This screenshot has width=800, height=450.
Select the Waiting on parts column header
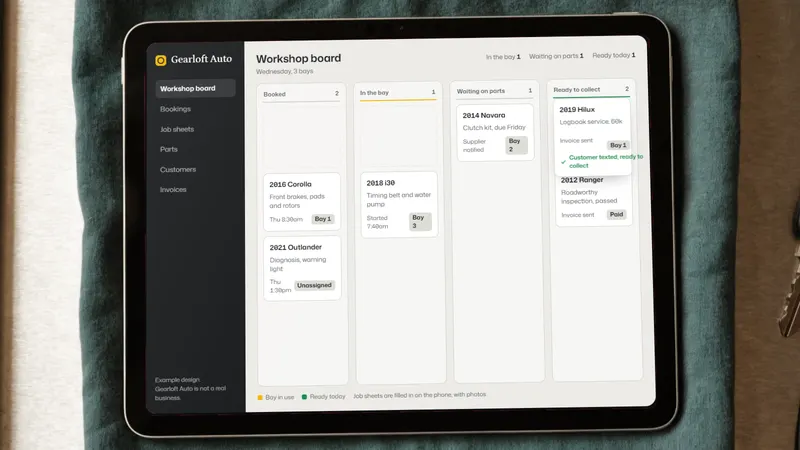(494, 91)
